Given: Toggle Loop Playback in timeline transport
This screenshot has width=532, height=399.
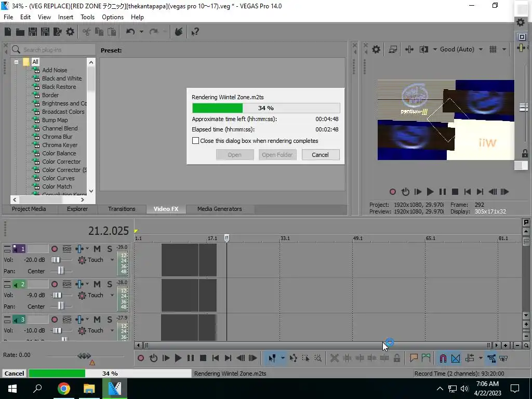Looking at the screenshot, I should click(x=153, y=358).
